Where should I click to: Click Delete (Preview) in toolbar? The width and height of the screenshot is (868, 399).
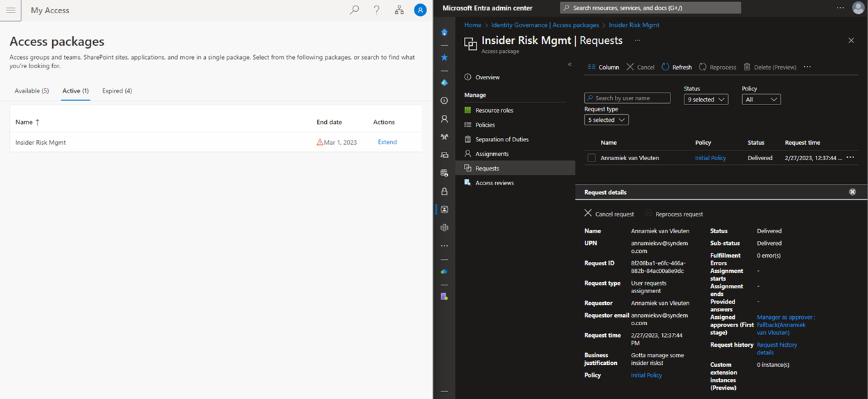[770, 67]
